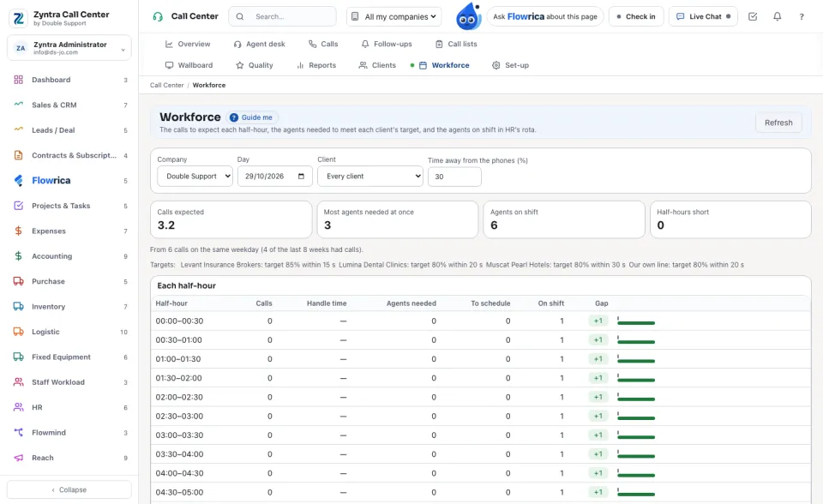Open the tasks checkbox icon in header
The width and height of the screenshot is (823, 504).
[753, 17]
